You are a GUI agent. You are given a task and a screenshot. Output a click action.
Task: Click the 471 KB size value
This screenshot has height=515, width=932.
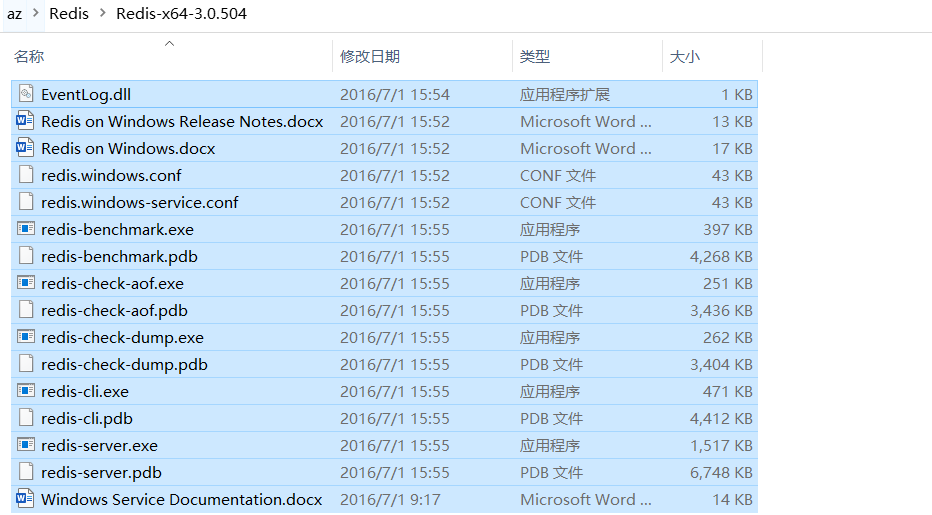pos(728,391)
